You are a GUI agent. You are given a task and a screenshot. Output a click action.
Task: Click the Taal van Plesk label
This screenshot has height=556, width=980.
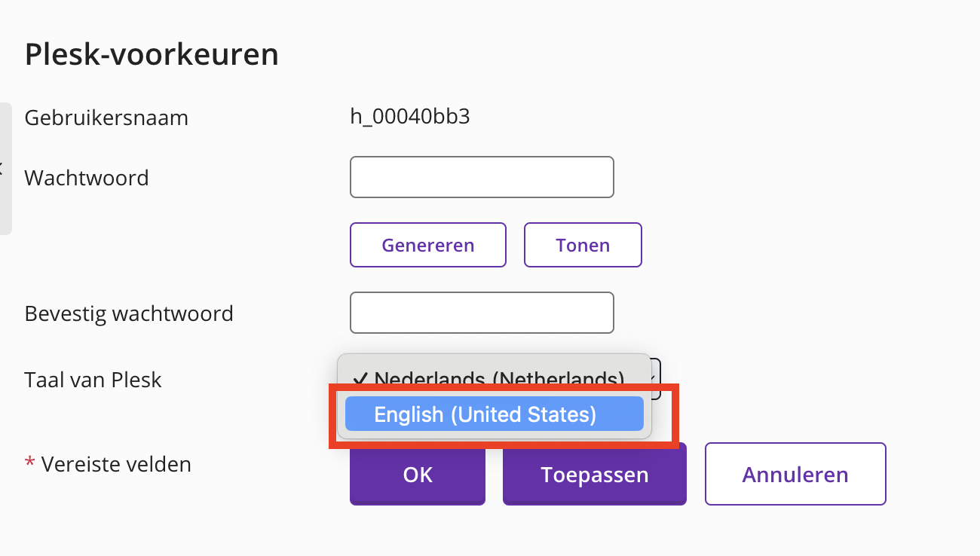(93, 380)
